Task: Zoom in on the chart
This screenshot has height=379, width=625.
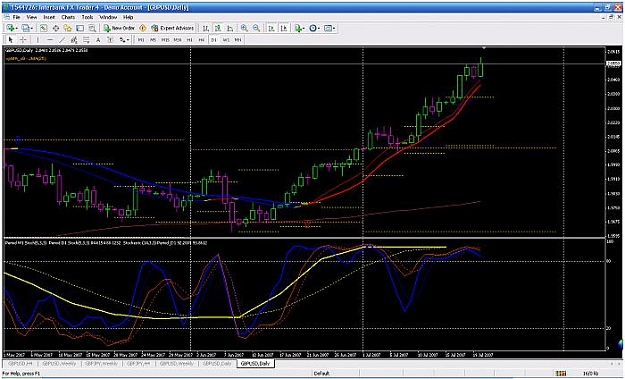Action: click(x=244, y=28)
